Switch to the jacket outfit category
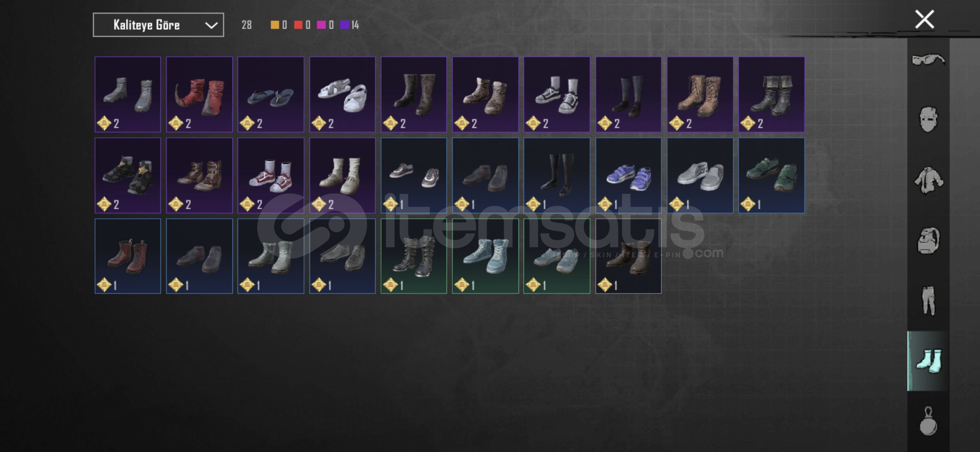Viewport: 980px width, 452px height. (928, 180)
